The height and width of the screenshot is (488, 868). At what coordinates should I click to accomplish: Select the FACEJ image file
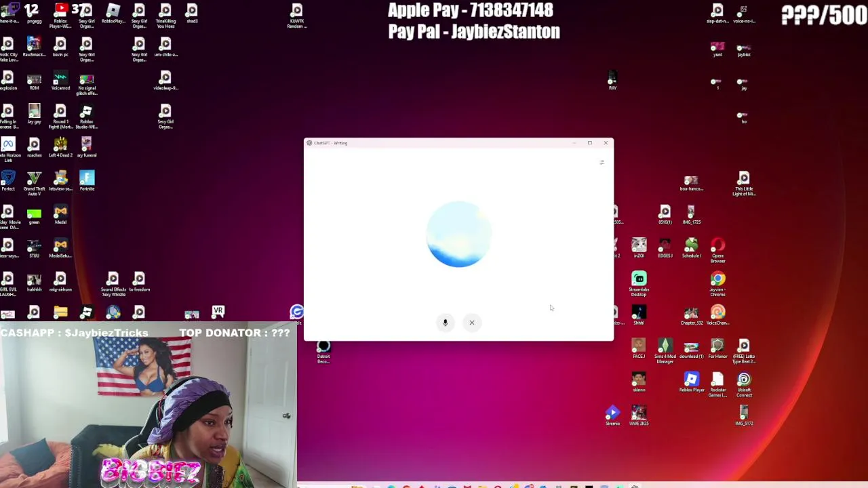coord(639,348)
